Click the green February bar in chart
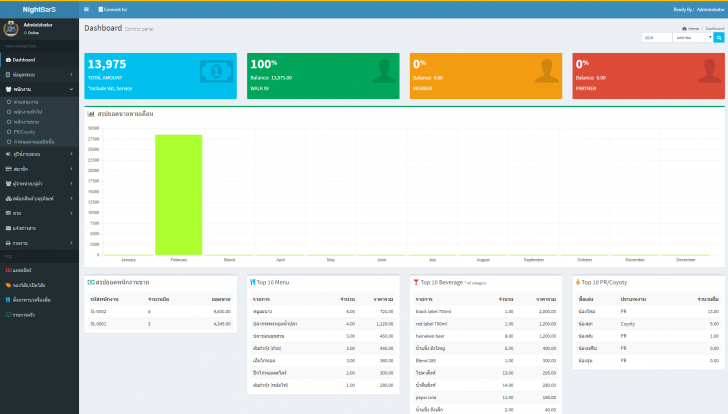Screen dimensions: 728x414 coord(179,194)
